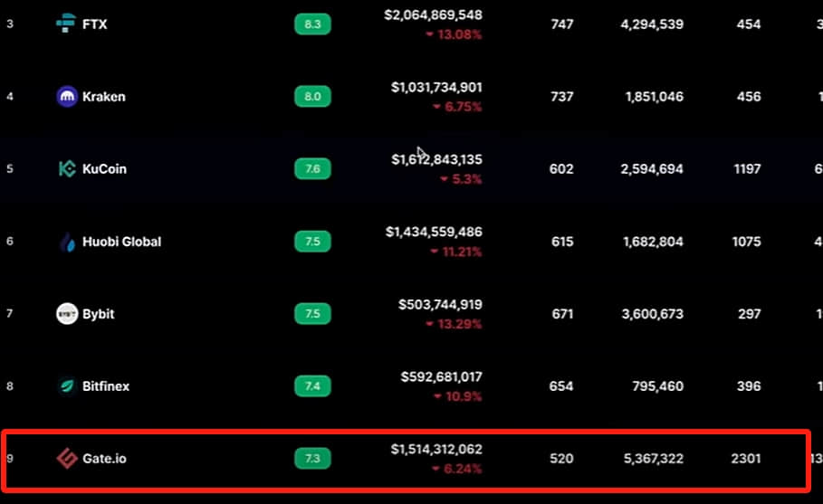Click the Bitfinex leaf logo icon
The width and height of the screenshot is (823, 504).
[67, 386]
